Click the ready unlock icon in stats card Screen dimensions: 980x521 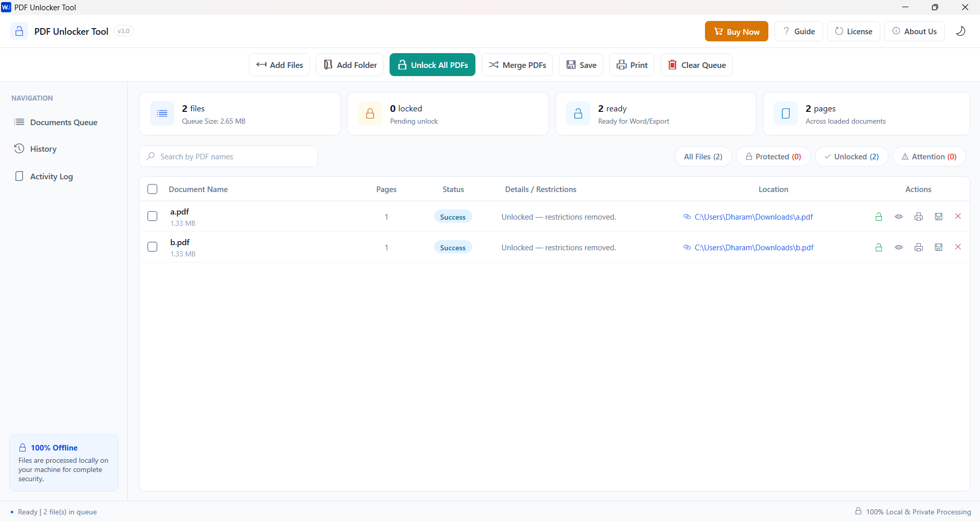(578, 113)
